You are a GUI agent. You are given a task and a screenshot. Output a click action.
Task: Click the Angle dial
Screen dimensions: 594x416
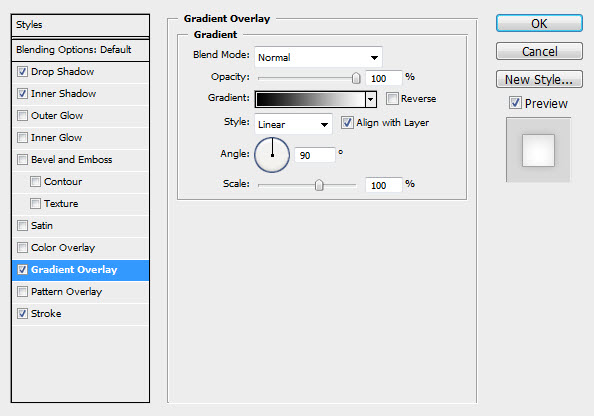pos(272,155)
